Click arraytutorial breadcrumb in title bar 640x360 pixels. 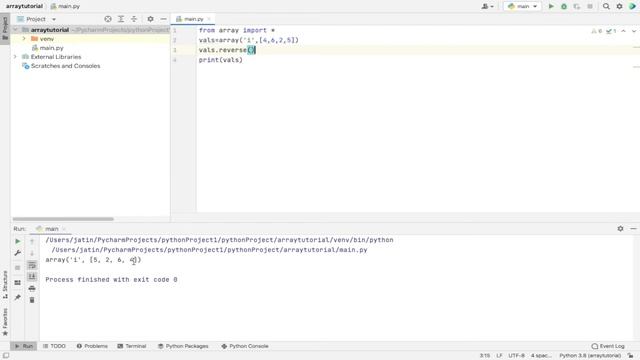coord(24,6)
